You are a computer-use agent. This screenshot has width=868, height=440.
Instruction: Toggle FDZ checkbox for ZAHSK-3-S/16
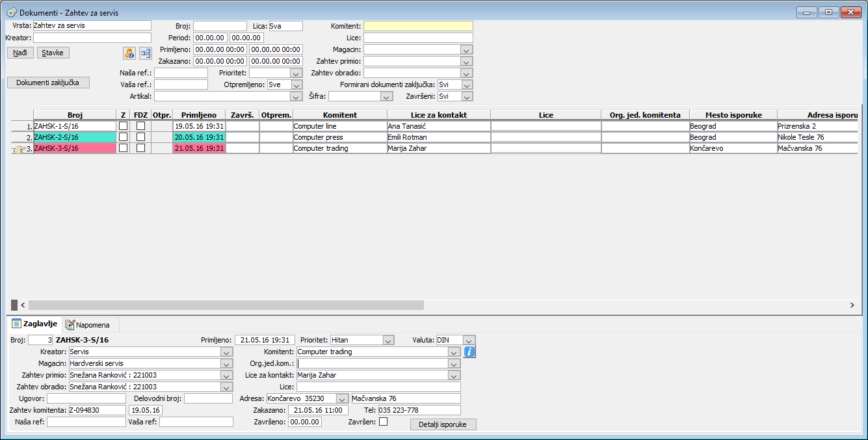point(140,148)
